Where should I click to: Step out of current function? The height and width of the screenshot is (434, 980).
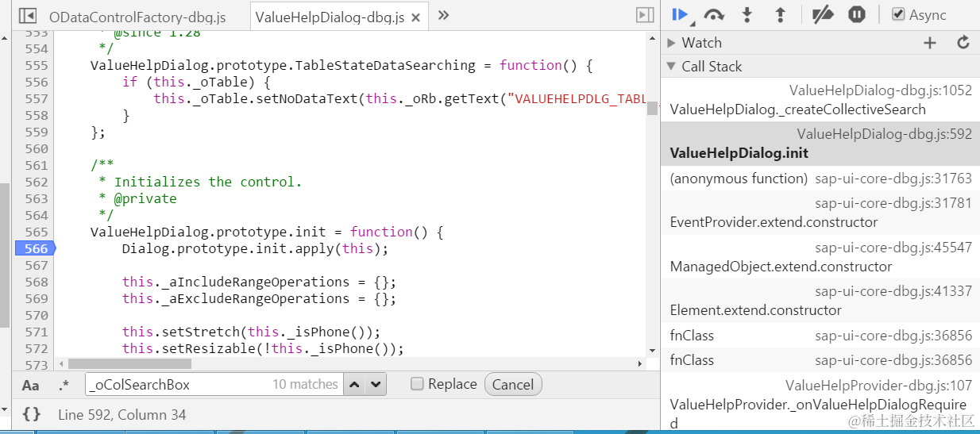click(x=780, y=14)
